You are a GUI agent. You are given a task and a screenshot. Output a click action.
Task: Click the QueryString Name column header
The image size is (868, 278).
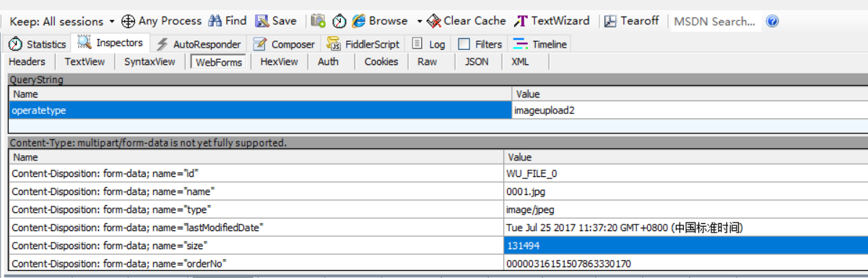tap(261, 94)
